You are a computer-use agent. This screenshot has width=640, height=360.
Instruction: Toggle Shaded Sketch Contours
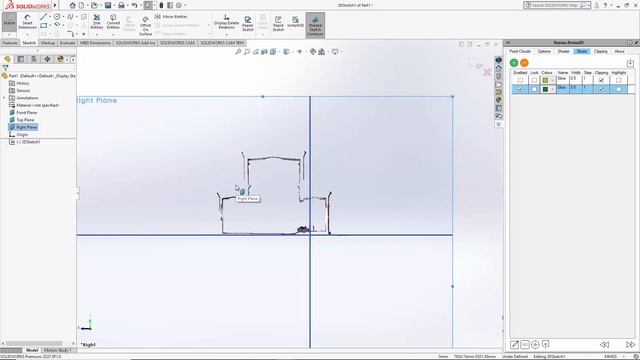click(315, 25)
